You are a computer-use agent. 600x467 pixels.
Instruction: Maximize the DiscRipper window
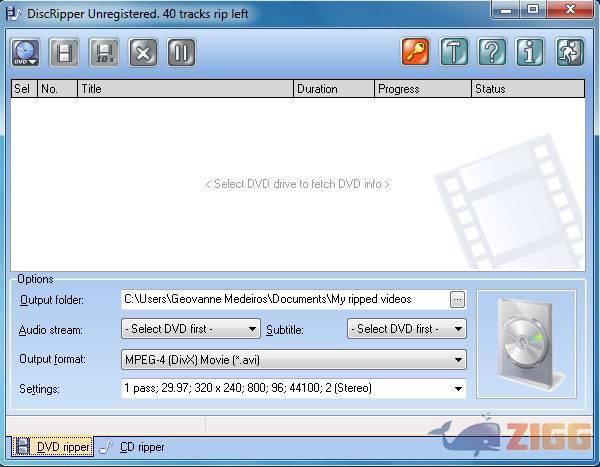pos(533,10)
